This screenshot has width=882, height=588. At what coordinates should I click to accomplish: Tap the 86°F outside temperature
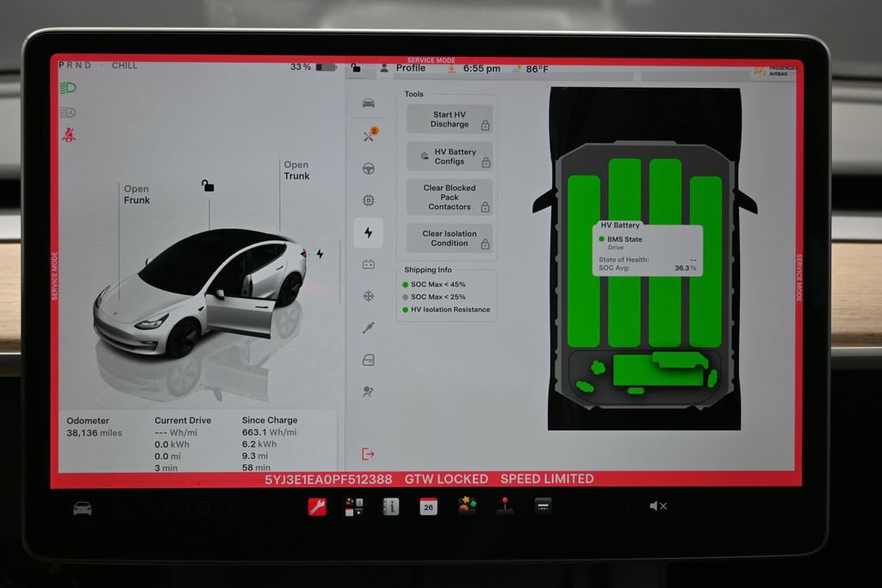pyautogui.click(x=537, y=69)
